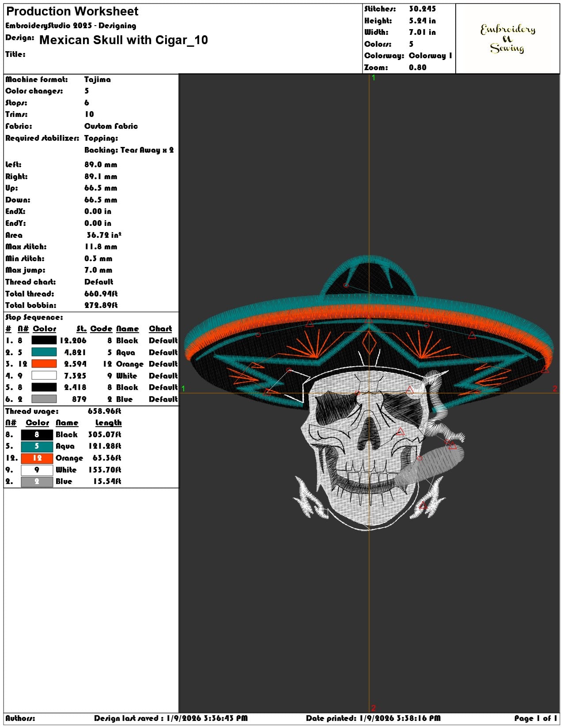Click stitch count 879 for Blue

coord(79,399)
